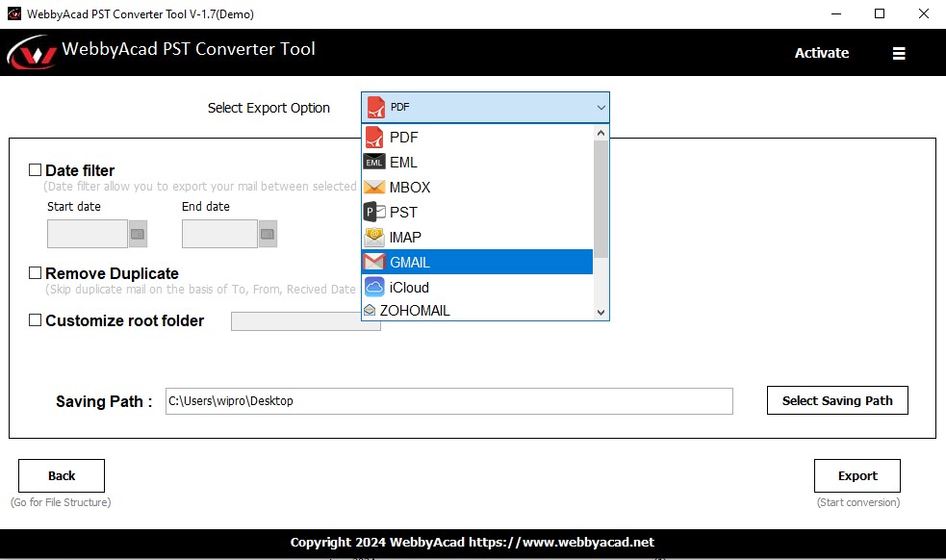This screenshot has height=560, width=946.
Task: Choose PST from the export options
Action: (477, 212)
